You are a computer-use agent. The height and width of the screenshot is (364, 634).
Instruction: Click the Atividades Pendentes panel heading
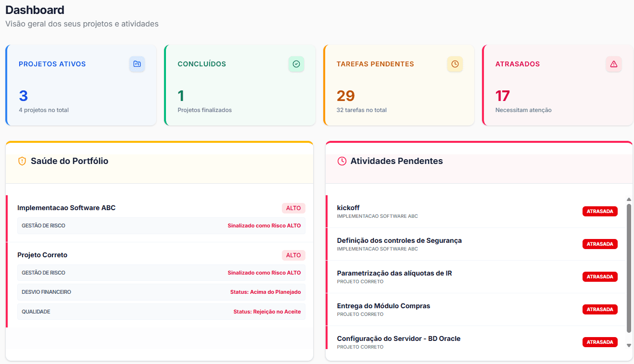click(397, 161)
